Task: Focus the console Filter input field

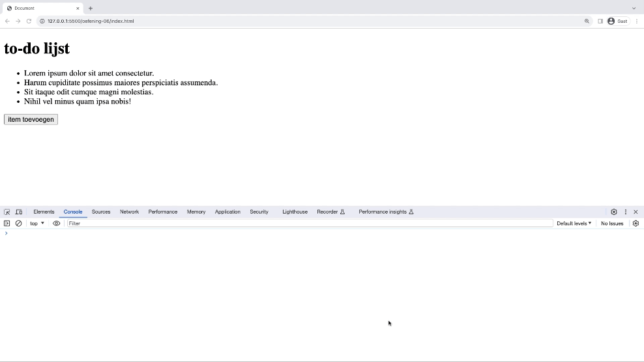Action: coord(310,223)
